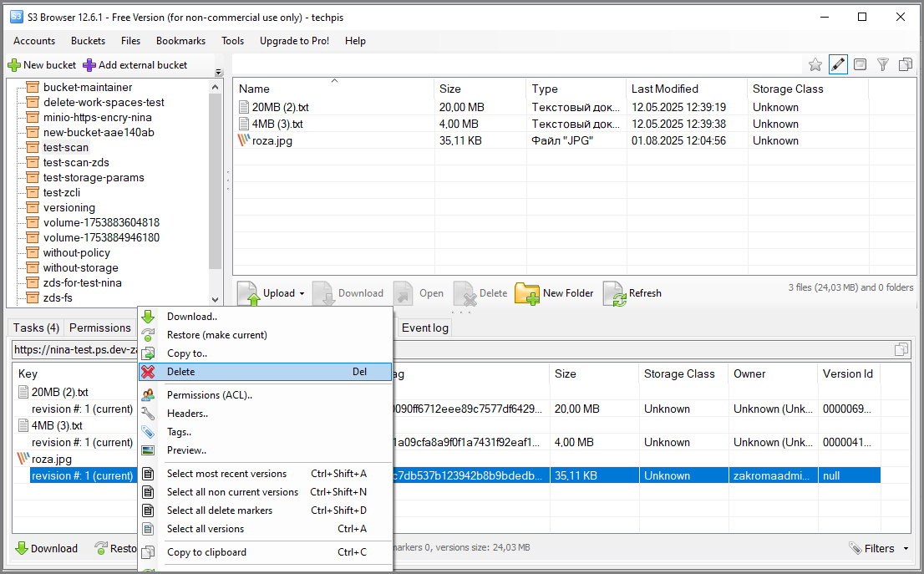Switch to the Event log tab
The width and height of the screenshot is (924, 574).
click(x=425, y=328)
